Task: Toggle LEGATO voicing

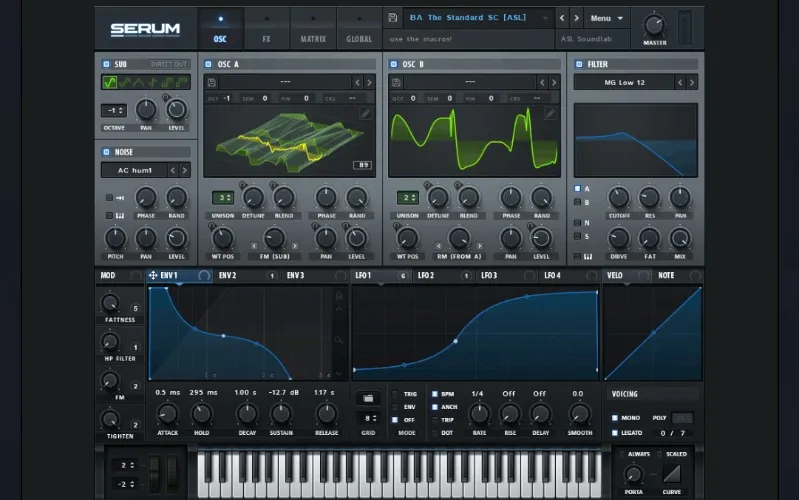Action: pyautogui.click(x=615, y=433)
